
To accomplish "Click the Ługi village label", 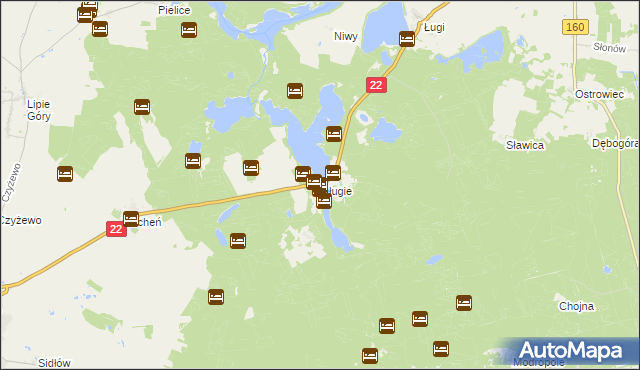I will [434, 28].
